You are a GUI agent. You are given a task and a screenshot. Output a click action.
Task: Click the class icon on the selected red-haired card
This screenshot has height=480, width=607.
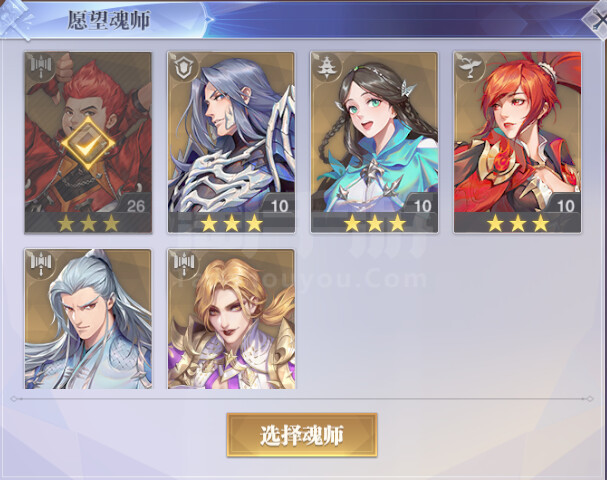(x=40, y=67)
